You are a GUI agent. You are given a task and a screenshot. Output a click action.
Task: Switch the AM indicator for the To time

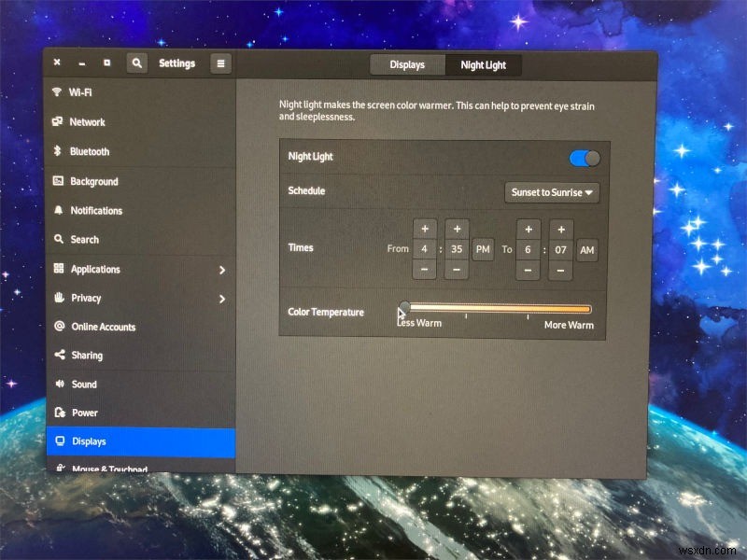587,249
